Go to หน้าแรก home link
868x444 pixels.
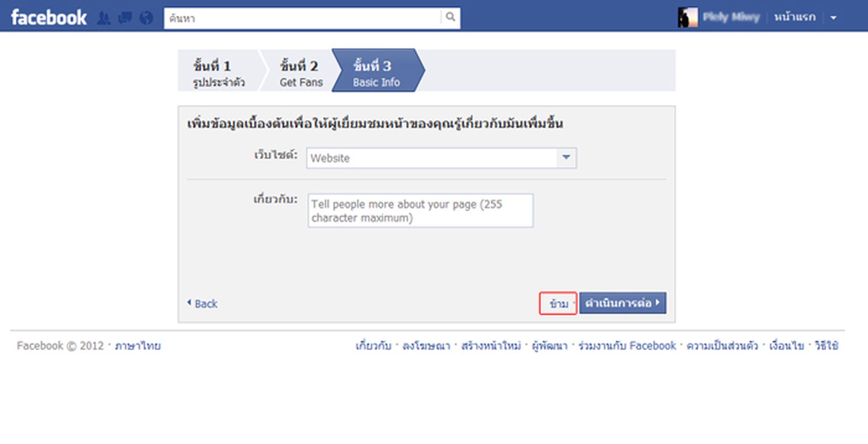[795, 17]
